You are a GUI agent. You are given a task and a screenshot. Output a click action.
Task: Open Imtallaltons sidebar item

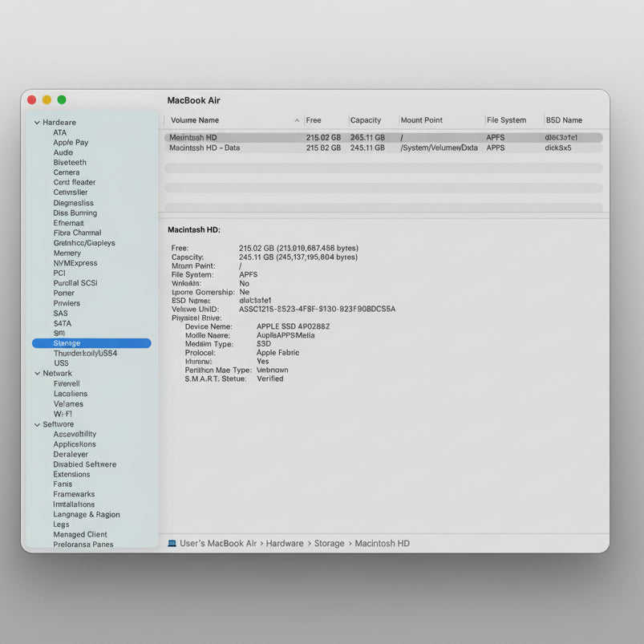click(74, 504)
